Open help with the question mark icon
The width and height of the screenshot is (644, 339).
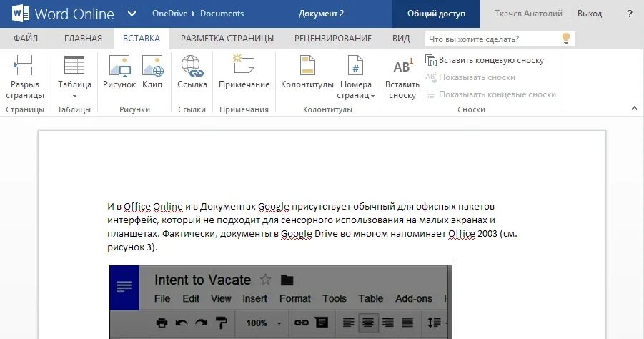(629, 14)
